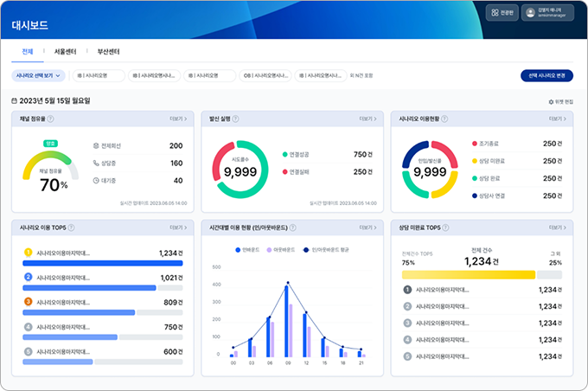Click the first-ranked scenario's blue progress bar
588x391 pixels.
[x=102, y=263]
